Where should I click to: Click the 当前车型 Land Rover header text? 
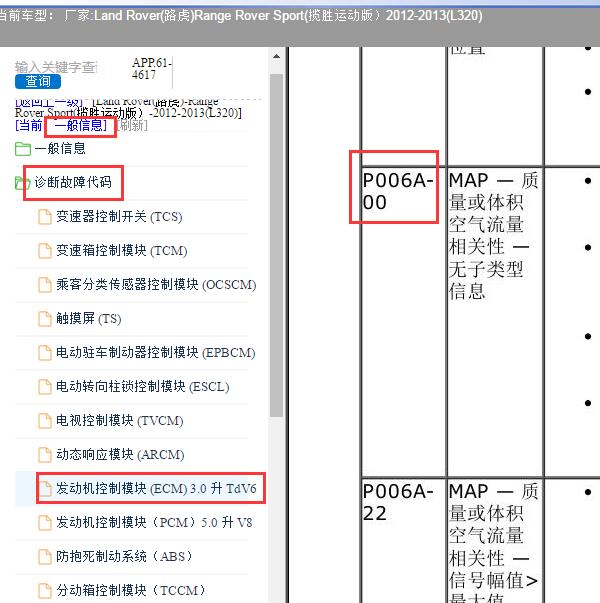click(240, 16)
